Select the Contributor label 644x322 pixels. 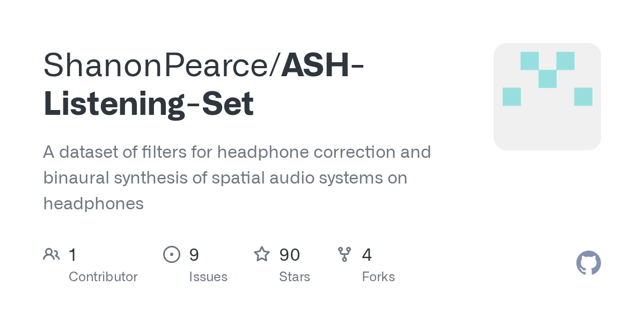point(103,277)
